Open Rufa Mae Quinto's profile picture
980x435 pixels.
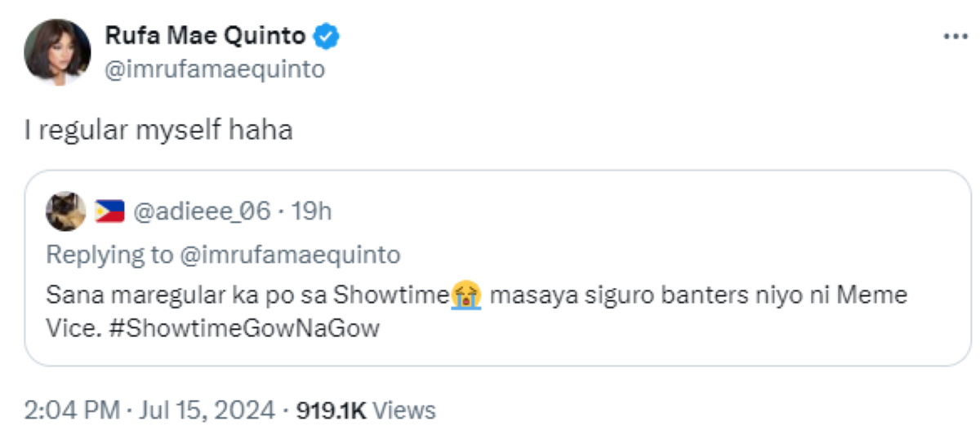click(57, 51)
